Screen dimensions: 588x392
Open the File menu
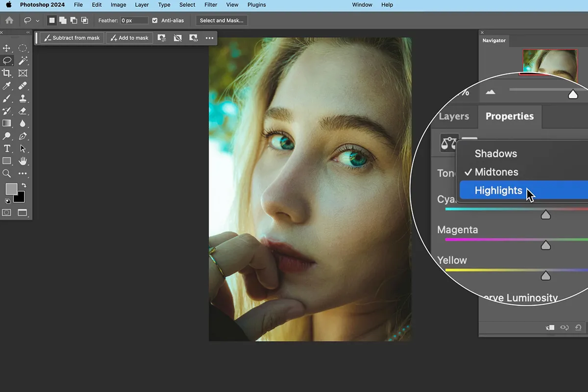(78, 5)
